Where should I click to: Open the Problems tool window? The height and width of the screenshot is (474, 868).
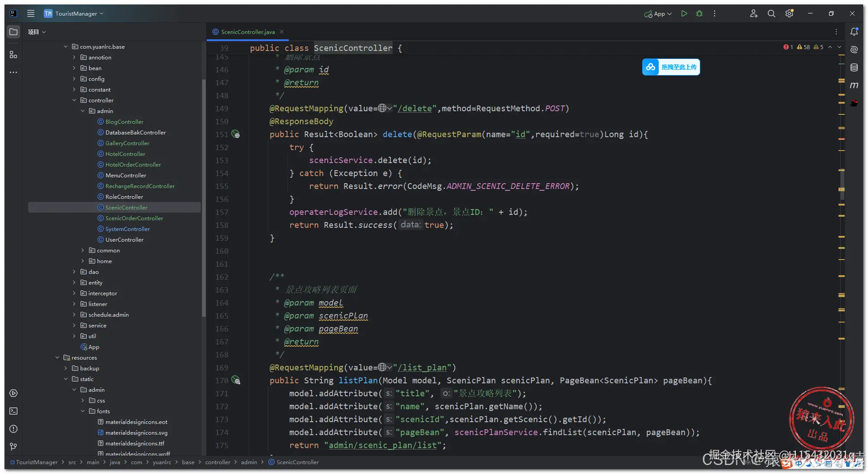(13, 429)
